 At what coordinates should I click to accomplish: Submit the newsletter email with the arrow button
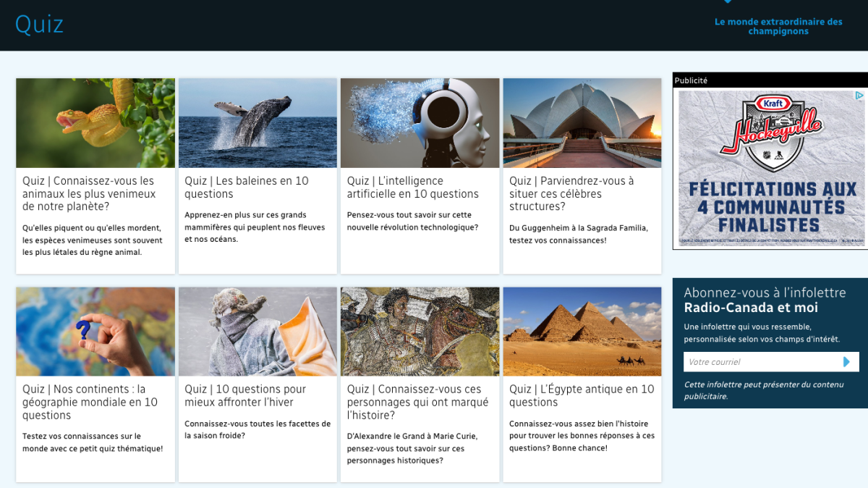(x=847, y=362)
